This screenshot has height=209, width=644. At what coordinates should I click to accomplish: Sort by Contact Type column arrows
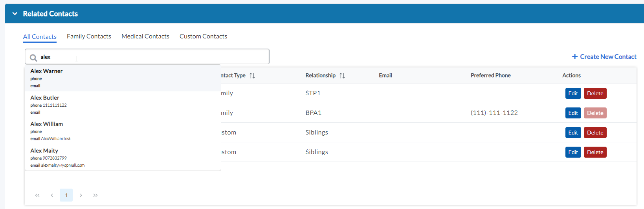click(x=252, y=76)
